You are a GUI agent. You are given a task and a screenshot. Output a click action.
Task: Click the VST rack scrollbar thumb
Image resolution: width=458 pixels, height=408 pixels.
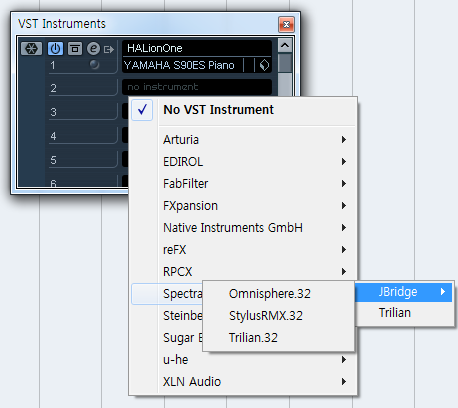coord(285,62)
